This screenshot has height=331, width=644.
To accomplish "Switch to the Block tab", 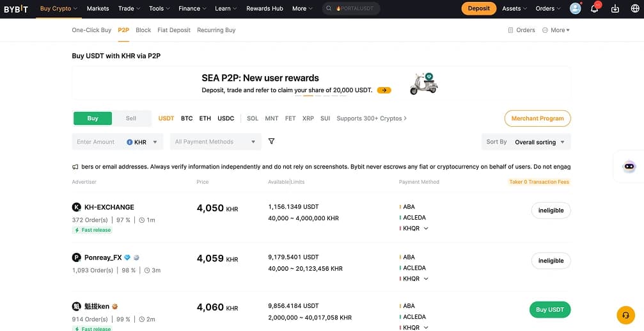I will pos(143,30).
